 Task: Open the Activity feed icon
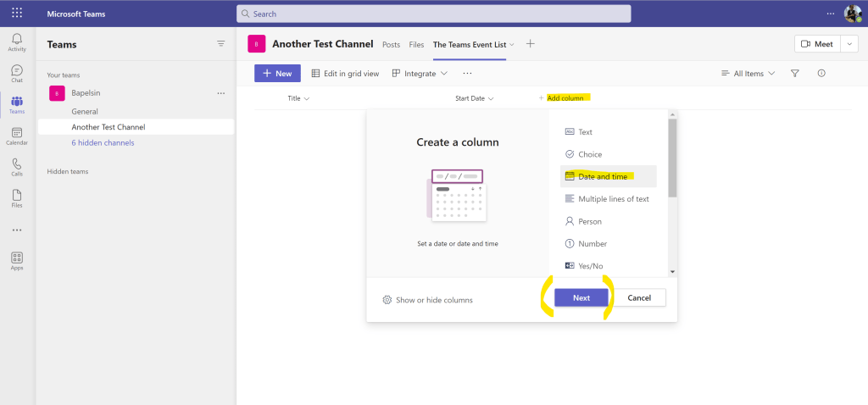point(17,42)
